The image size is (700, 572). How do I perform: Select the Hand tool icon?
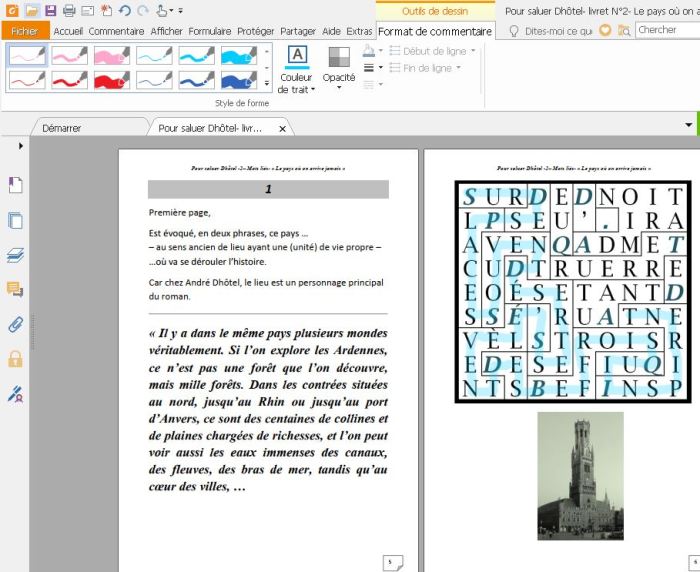click(162, 10)
